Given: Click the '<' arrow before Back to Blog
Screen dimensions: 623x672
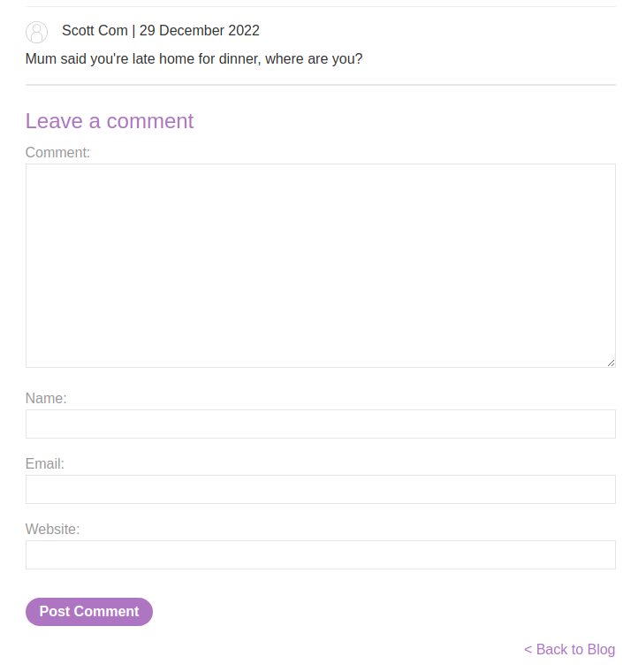Looking at the screenshot, I should point(528,650).
